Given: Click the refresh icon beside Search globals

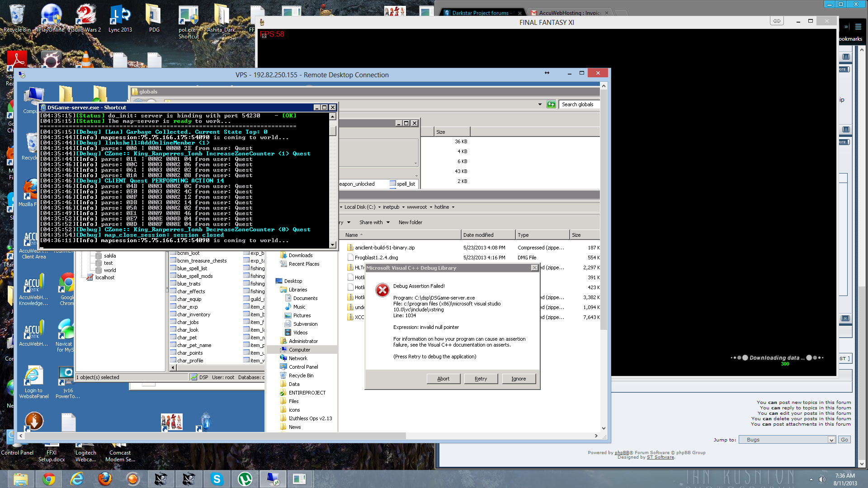Looking at the screenshot, I should [551, 104].
